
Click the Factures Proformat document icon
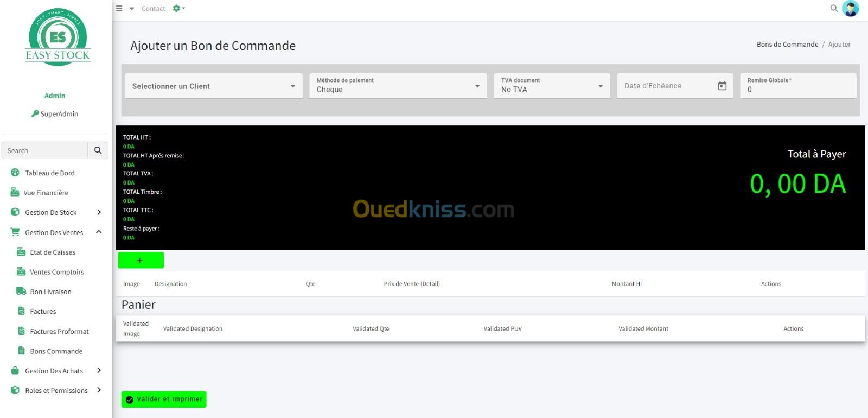pos(21,331)
